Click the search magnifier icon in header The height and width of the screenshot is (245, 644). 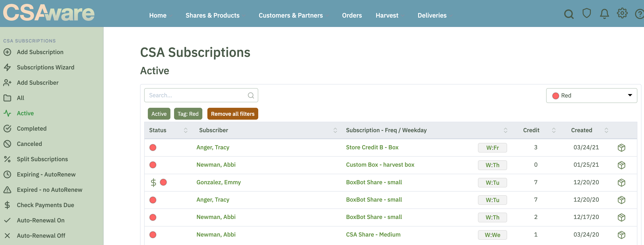click(x=569, y=14)
